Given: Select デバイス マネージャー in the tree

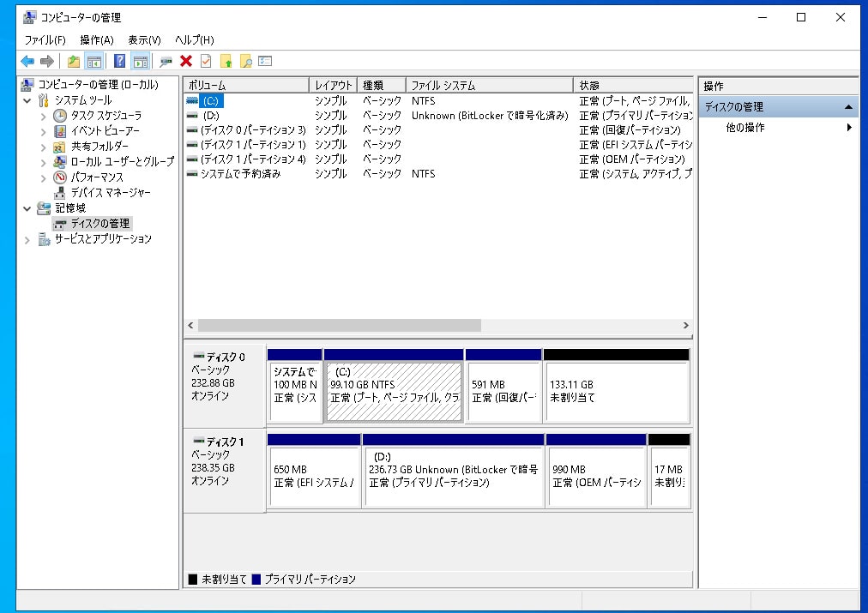Looking at the screenshot, I should pyautogui.click(x=110, y=193).
